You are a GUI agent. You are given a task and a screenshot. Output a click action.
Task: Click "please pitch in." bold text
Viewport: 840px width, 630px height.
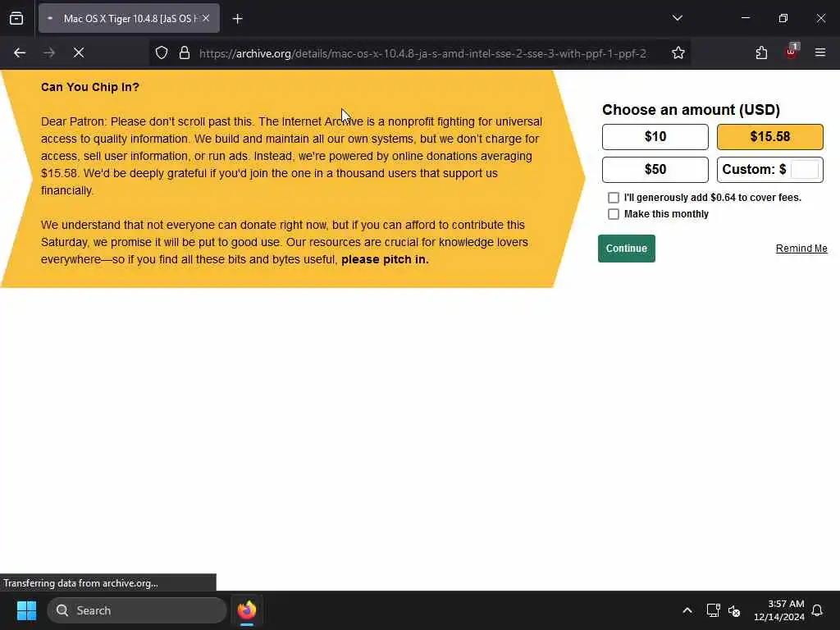pyautogui.click(x=385, y=260)
